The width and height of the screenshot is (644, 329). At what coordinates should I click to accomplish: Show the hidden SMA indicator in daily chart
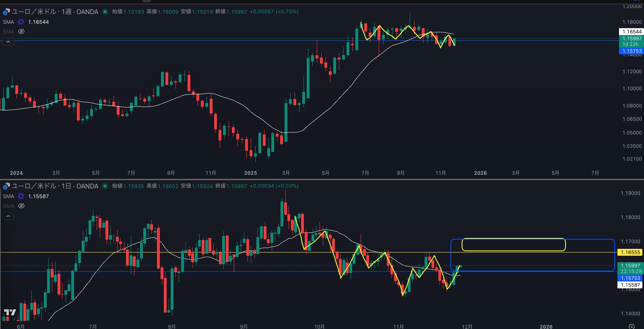[x=21, y=206]
